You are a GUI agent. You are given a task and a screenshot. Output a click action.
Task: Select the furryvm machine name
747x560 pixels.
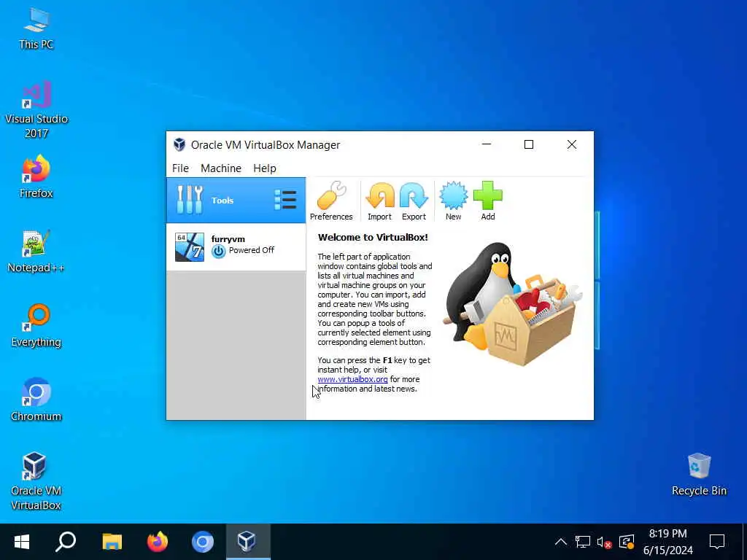point(228,239)
